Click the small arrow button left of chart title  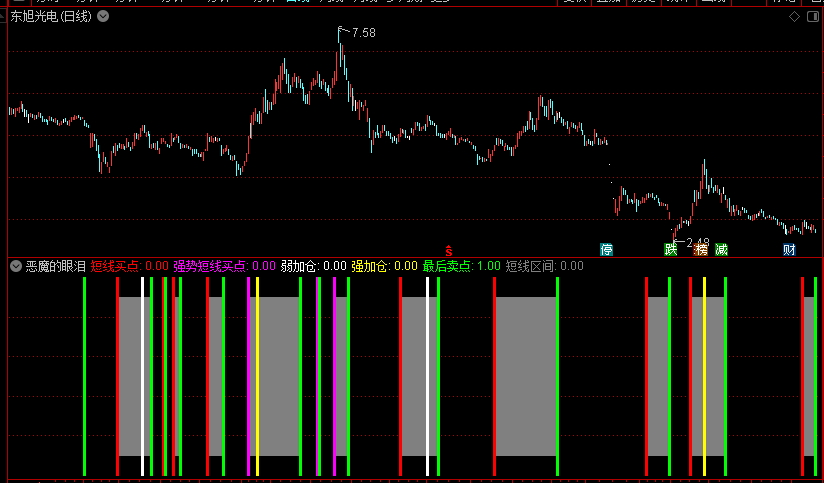[x=3, y=17]
